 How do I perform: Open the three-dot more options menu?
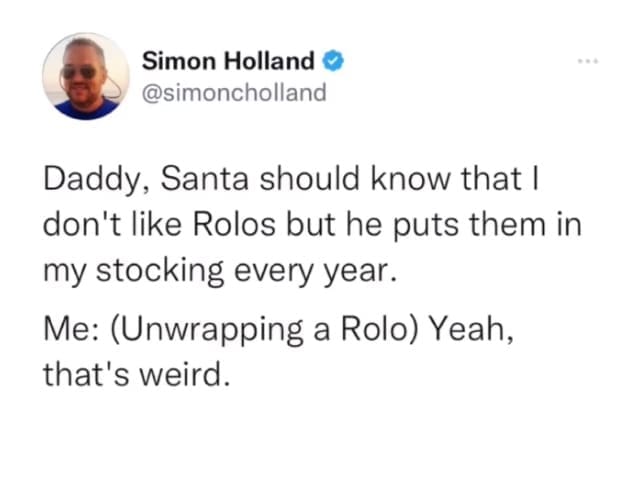pyautogui.click(x=587, y=62)
